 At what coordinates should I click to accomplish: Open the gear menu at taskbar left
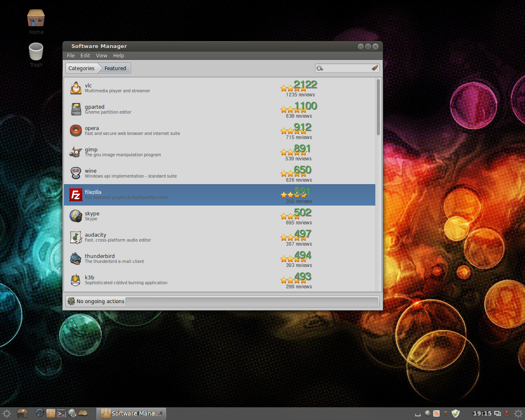pos(7,413)
